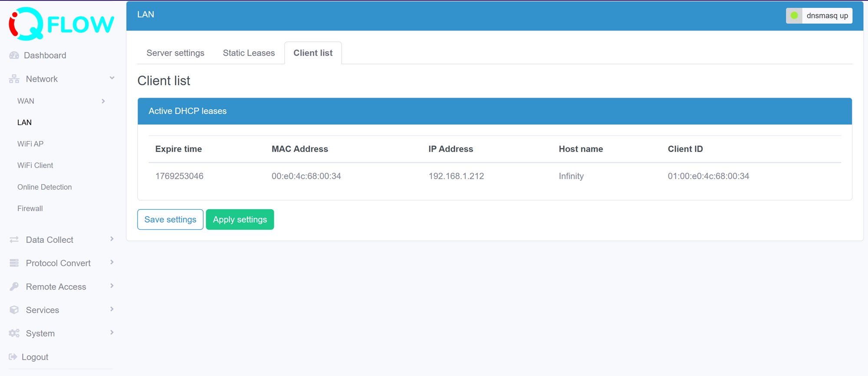Open the Firewall page

click(x=30, y=208)
